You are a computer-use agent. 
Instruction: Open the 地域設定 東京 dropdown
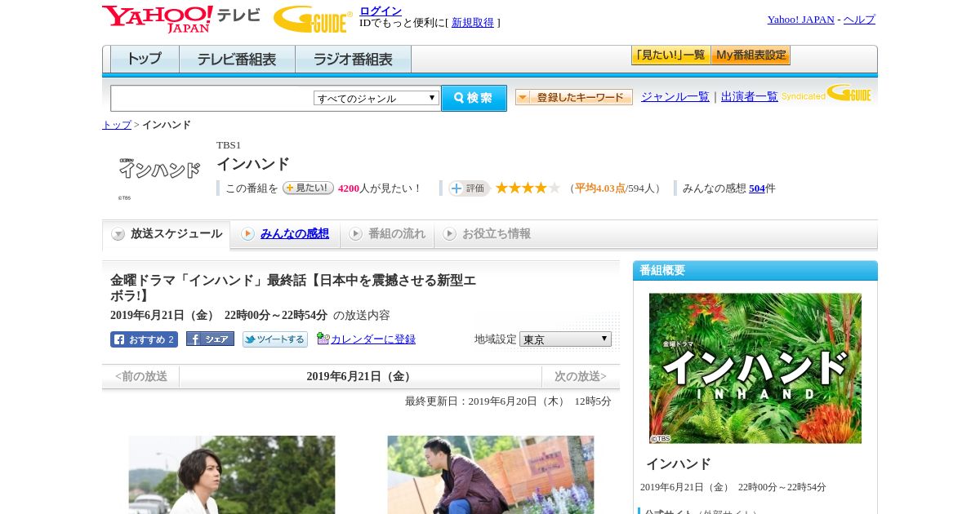[565, 339]
